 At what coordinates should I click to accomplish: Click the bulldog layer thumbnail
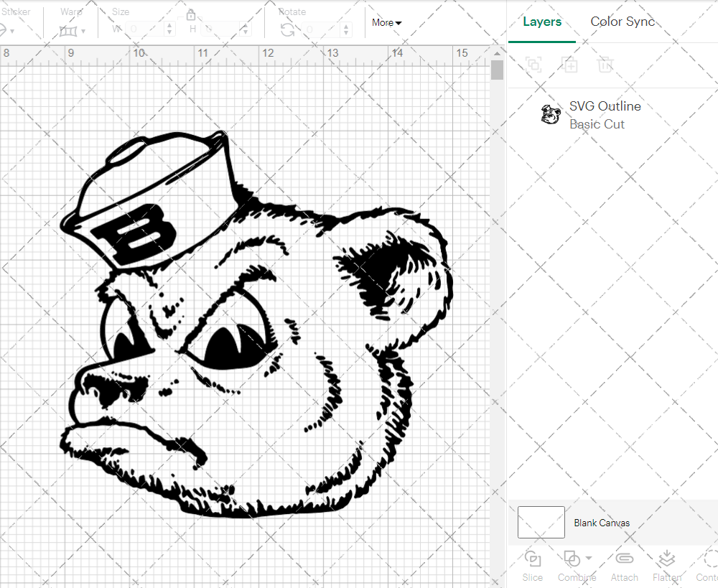coord(551,114)
